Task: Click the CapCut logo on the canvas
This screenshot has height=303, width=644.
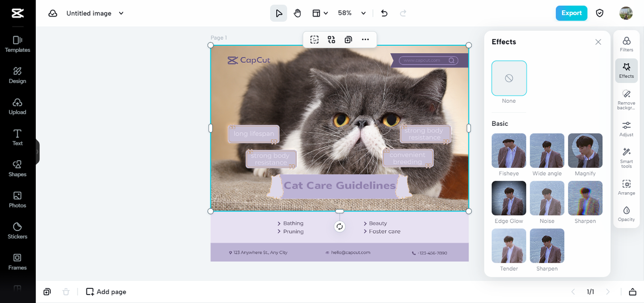Action: (249, 60)
